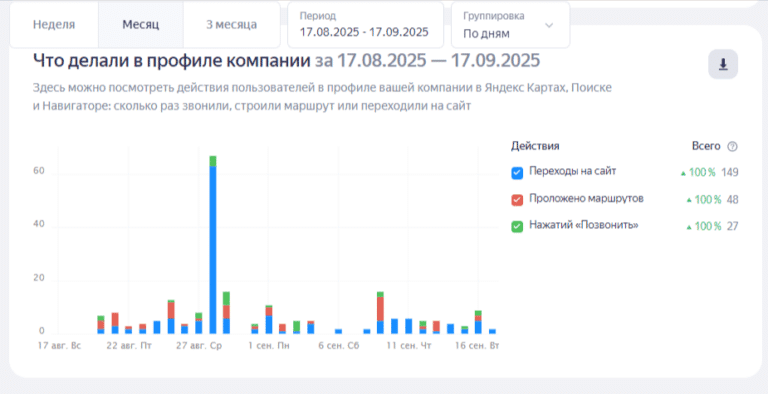Switch to the Неделя tab

[54, 25]
